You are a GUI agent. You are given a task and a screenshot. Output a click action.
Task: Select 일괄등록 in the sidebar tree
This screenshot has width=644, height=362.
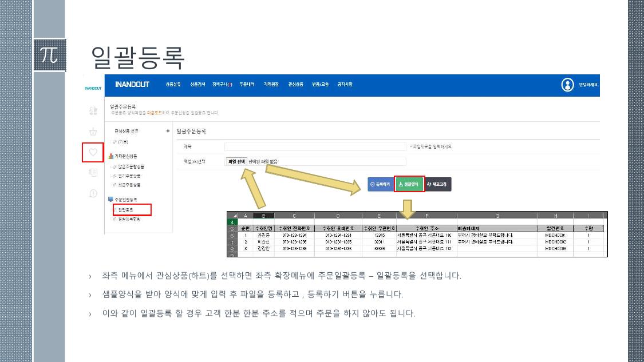point(126,210)
